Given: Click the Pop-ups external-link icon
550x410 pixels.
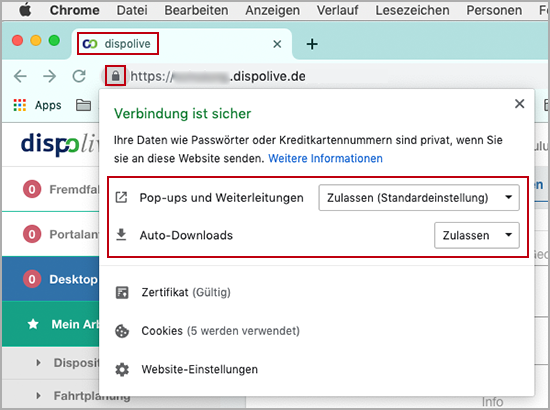Looking at the screenshot, I should click(121, 197).
